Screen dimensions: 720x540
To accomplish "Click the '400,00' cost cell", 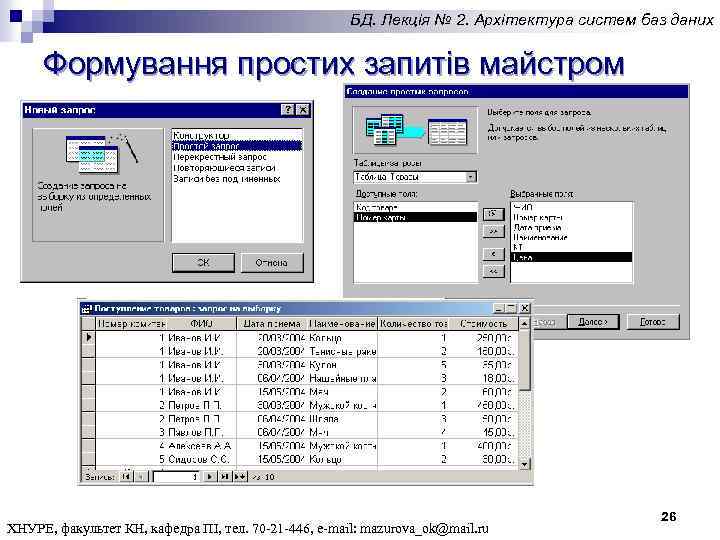I will click(483, 446).
